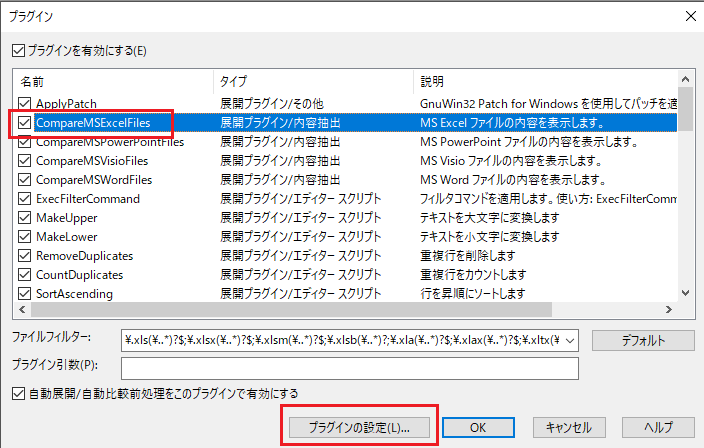Sort by the 名前 column header
Screen dimensions: 704x448
113,82
